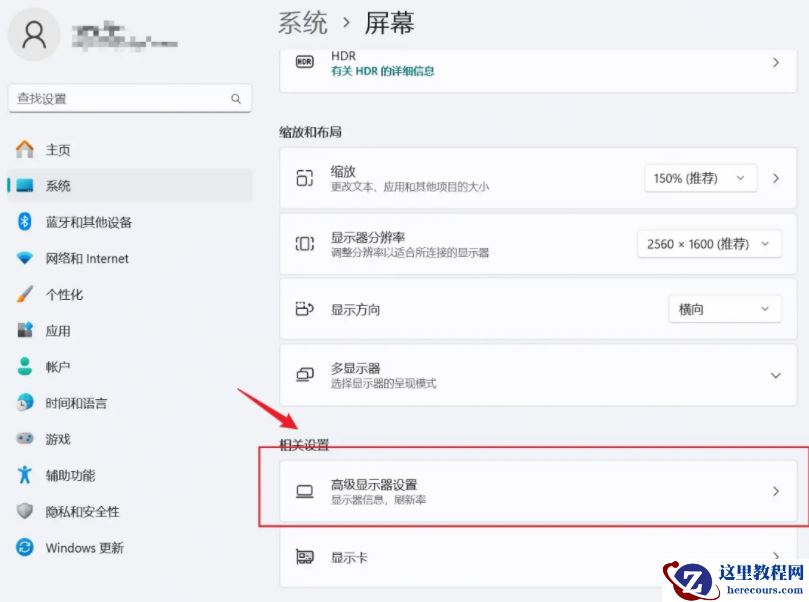Click inside the 查找设置 search box
This screenshot has height=602, width=809.
[120, 98]
